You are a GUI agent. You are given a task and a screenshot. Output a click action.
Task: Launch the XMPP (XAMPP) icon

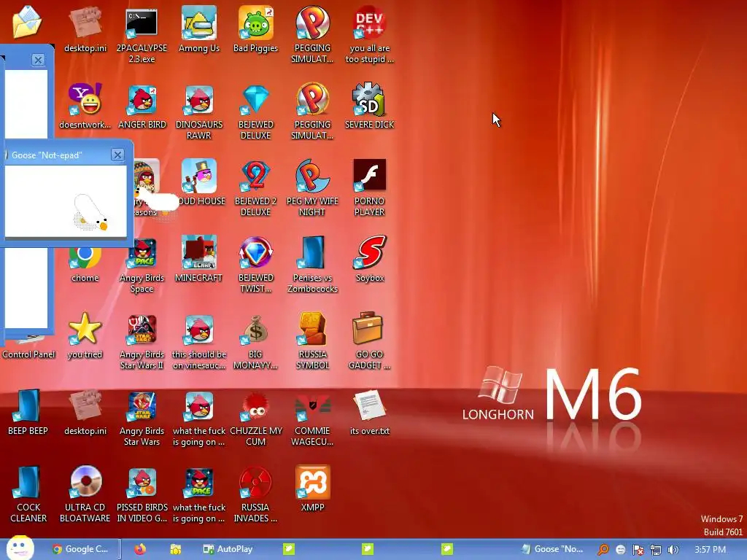pos(312,483)
